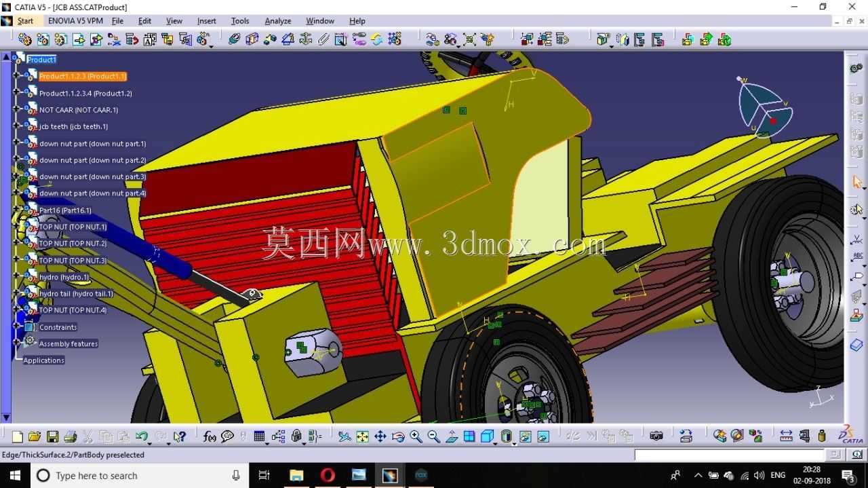Click the Print icon

click(70, 436)
